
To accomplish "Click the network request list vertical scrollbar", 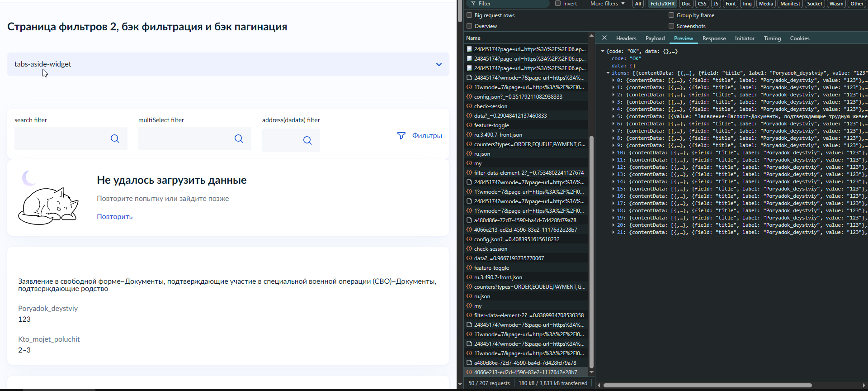I will pos(591,252).
